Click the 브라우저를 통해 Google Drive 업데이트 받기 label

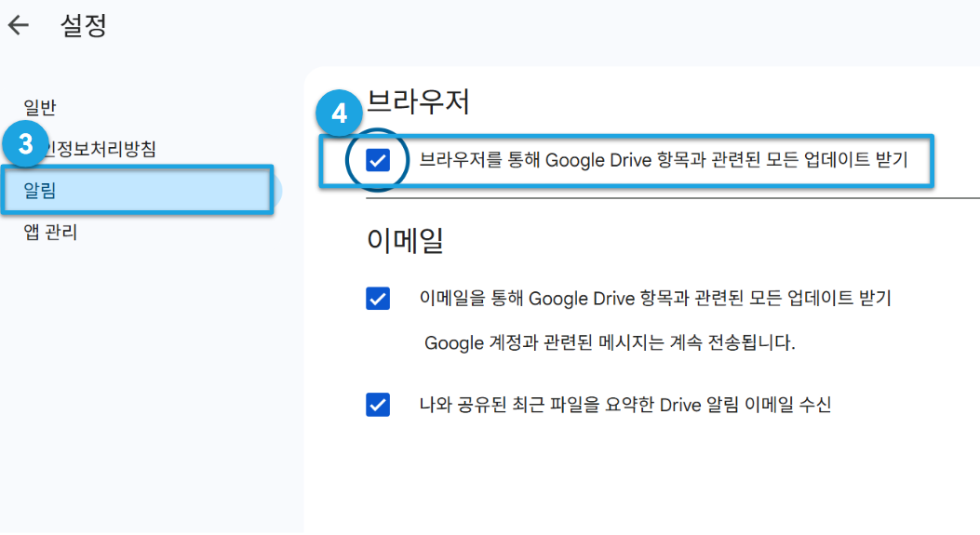(x=664, y=160)
